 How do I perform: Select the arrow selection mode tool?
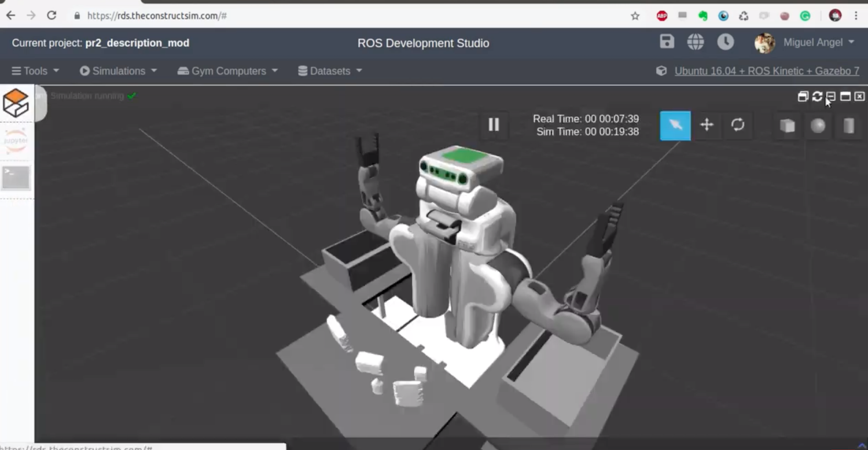tap(675, 126)
